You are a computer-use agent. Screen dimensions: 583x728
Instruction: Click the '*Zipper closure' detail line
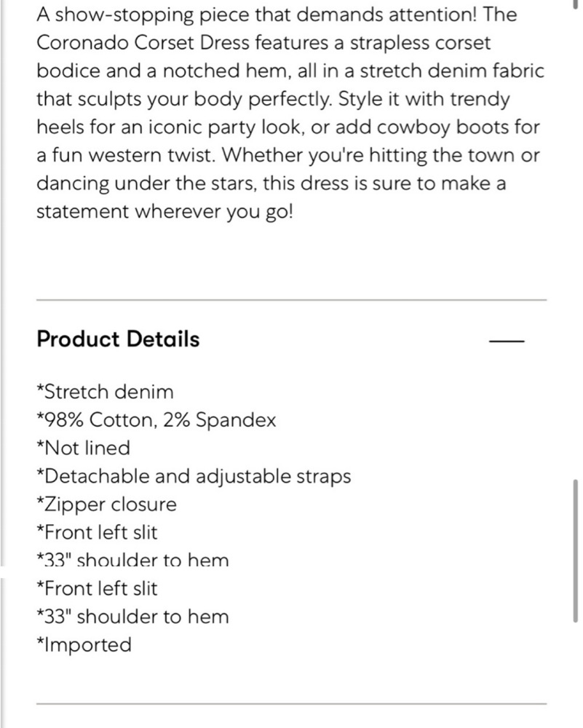106,505
